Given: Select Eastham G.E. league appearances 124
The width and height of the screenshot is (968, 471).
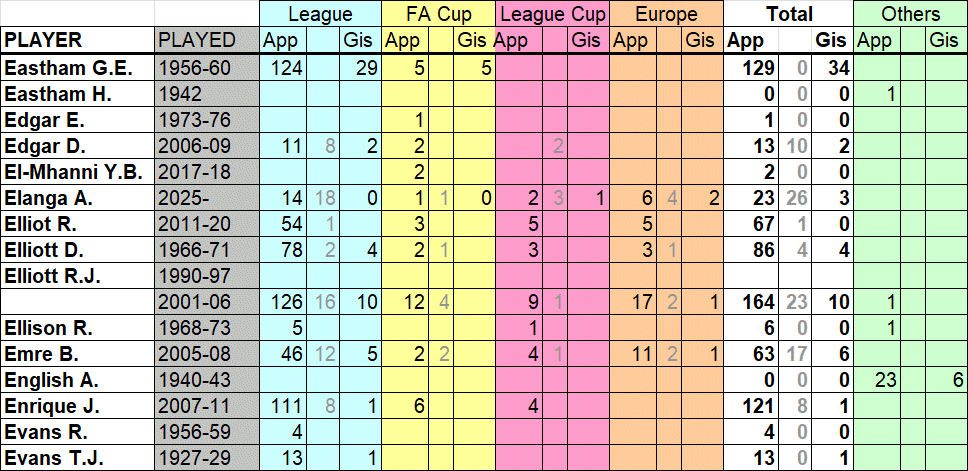Looking at the screenshot, I should [282, 68].
